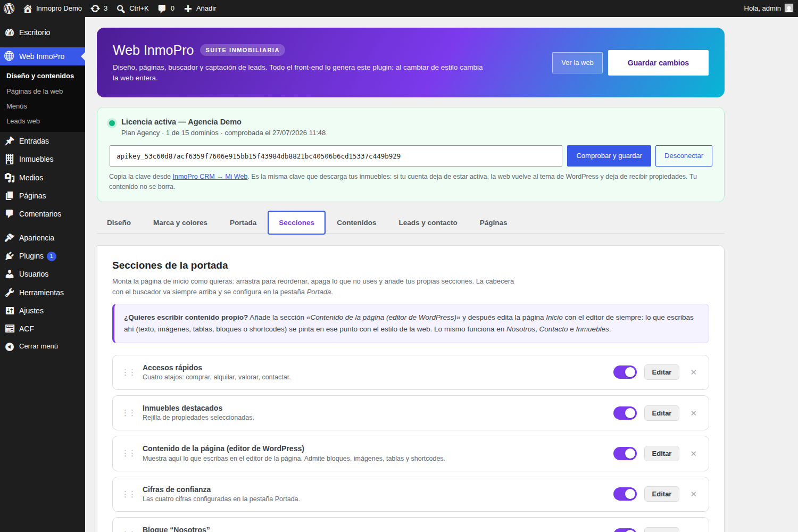
Task: Open the Páginas tab in the settings
Action: point(493,222)
